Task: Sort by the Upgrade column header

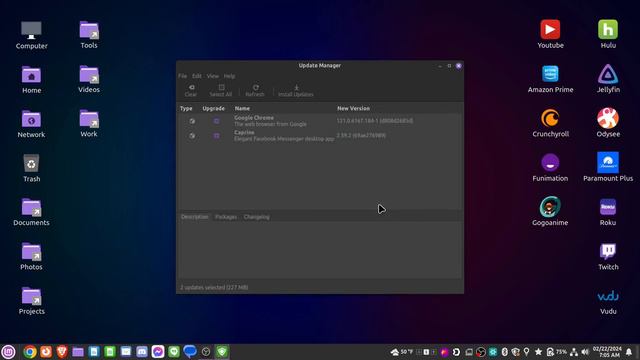Action: pos(213,108)
